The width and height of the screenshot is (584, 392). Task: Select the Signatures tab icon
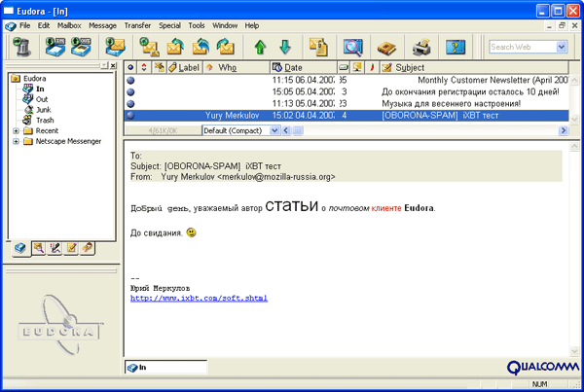coord(55,248)
